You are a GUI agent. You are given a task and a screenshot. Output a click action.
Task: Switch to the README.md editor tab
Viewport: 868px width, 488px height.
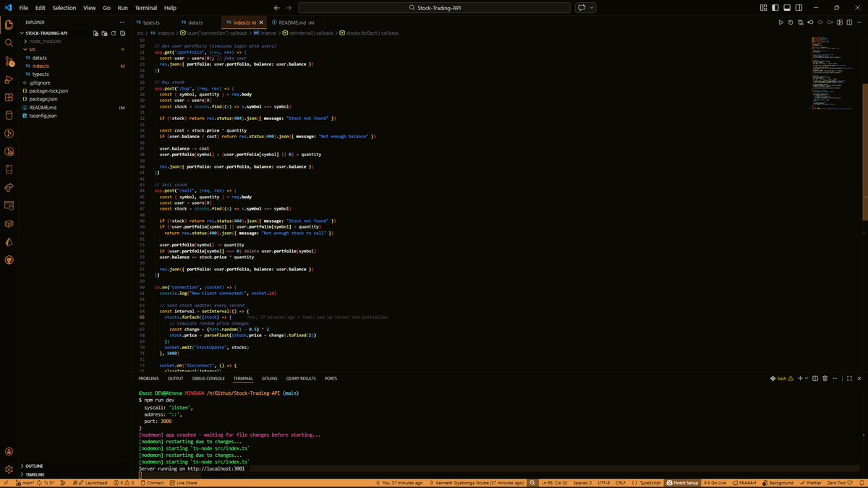pos(297,22)
